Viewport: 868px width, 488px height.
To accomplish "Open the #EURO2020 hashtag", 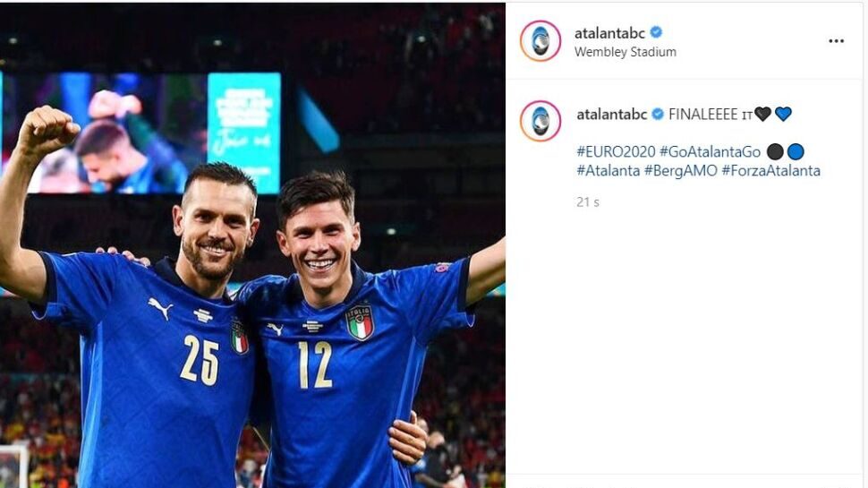I will (x=616, y=152).
